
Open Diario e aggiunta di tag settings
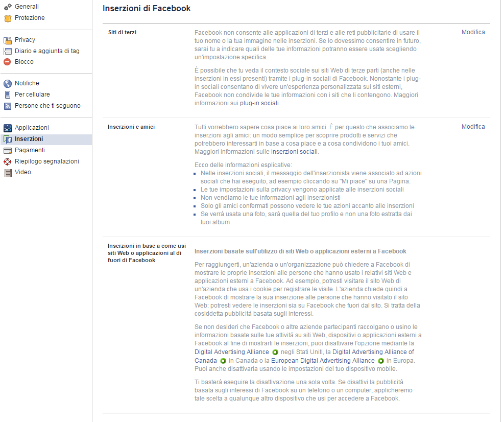coord(47,51)
